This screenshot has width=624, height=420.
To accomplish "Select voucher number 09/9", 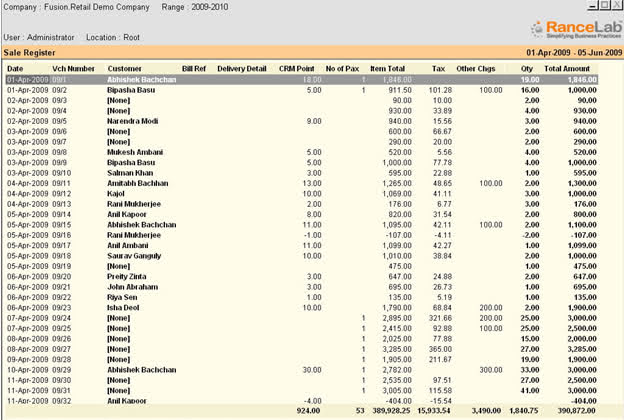I will pyautogui.click(x=59, y=162).
